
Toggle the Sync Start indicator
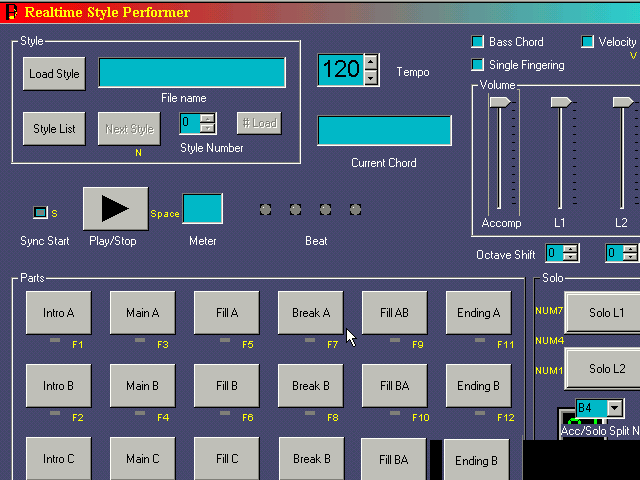coord(41,212)
